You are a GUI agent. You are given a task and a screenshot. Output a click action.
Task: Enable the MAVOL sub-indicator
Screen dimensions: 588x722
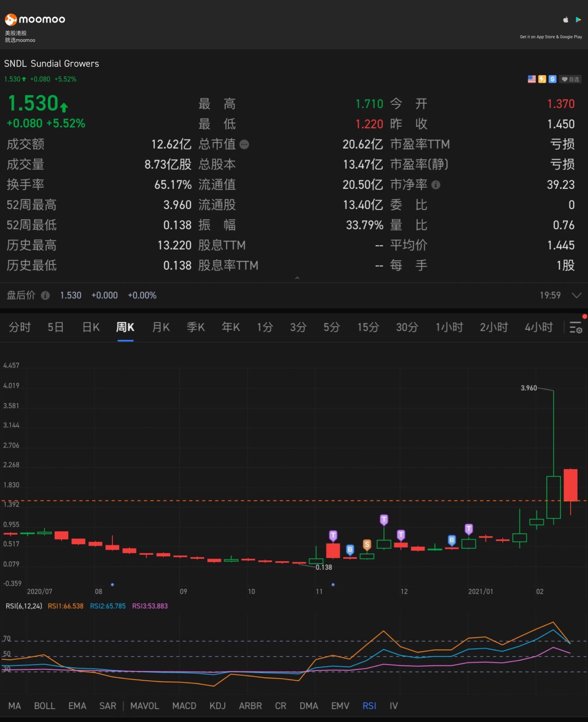coord(144,706)
